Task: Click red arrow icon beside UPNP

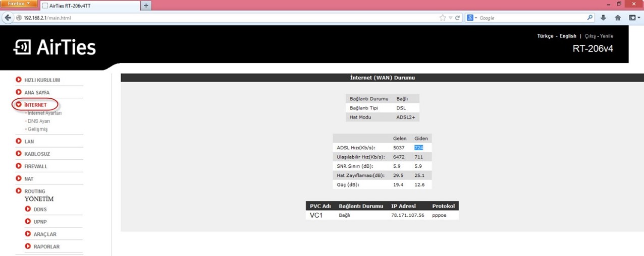Action: click(x=28, y=221)
